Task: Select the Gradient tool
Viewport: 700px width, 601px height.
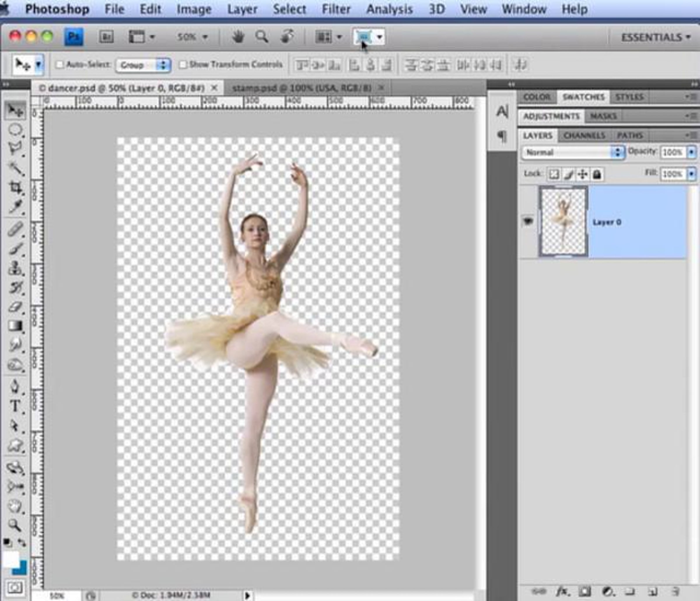Action: point(15,325)
